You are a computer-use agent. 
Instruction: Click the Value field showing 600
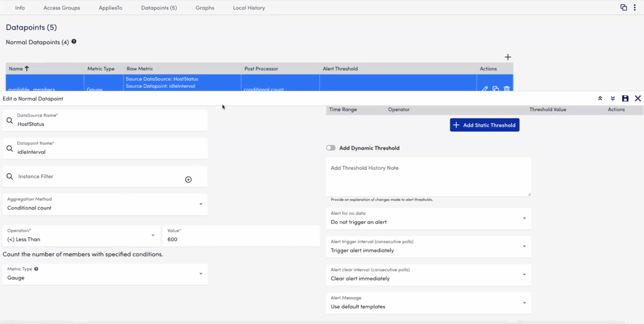[241, 236]
